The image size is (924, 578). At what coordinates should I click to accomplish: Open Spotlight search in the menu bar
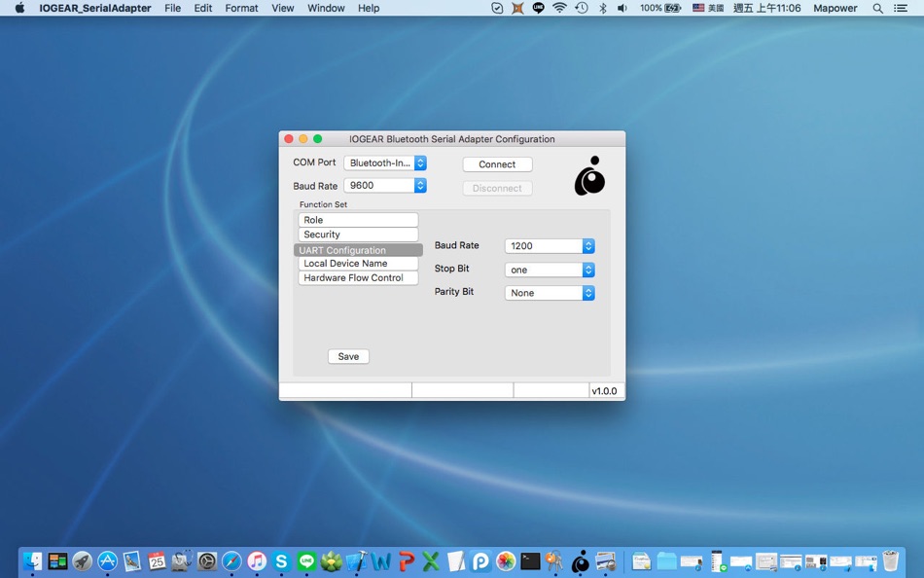pyautogui.click(x=878, y=8)
